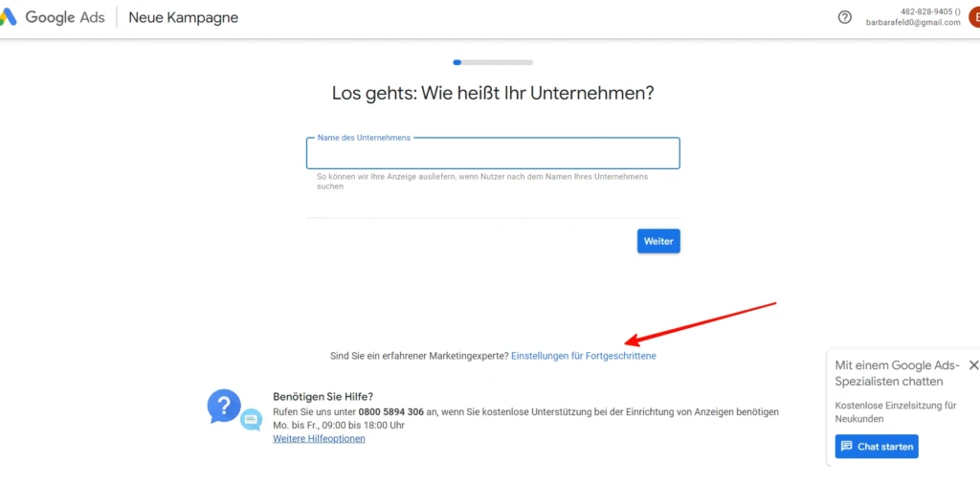Click the Benötigen Sie Hilfe? heading
This screenshot has width=980, height=483.
pyautogui.click(x=323, y=397)
